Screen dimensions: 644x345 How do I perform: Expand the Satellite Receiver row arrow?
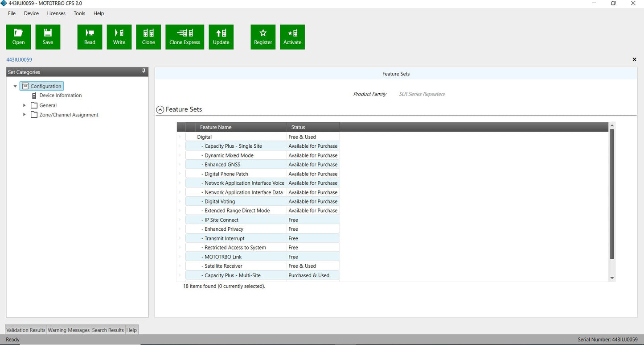tap(180, 266)
